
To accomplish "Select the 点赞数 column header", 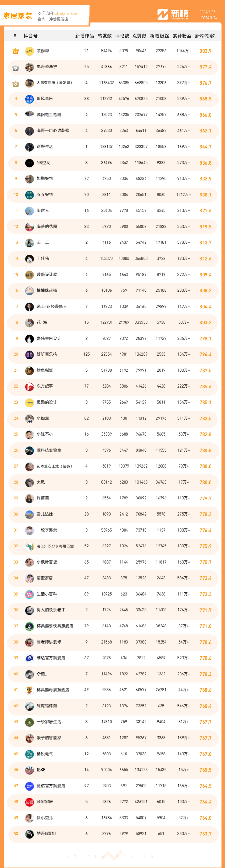I will click(140, 36).
